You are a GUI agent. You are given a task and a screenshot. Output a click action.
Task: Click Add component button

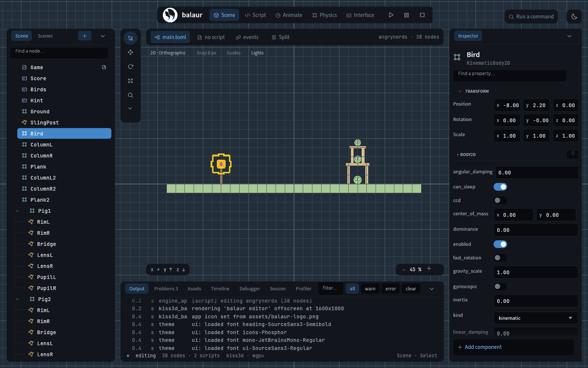pyautogui.click(x=513, y=347)
